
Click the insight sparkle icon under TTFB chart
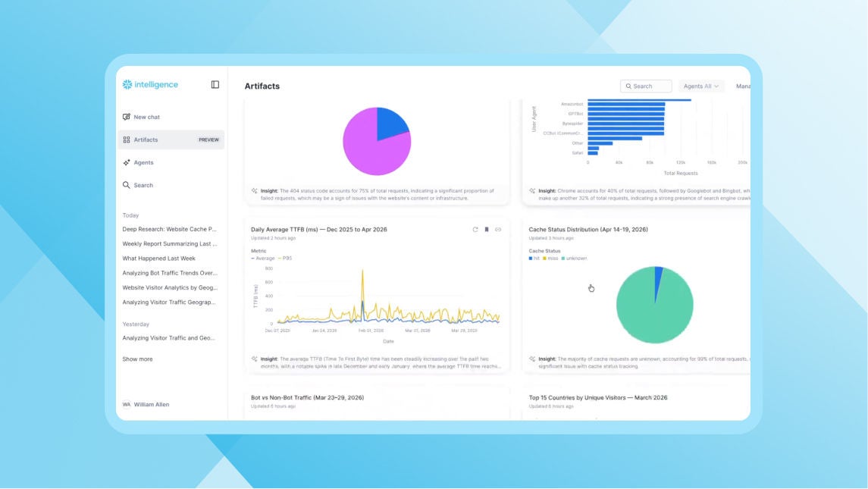click(255, 359)
